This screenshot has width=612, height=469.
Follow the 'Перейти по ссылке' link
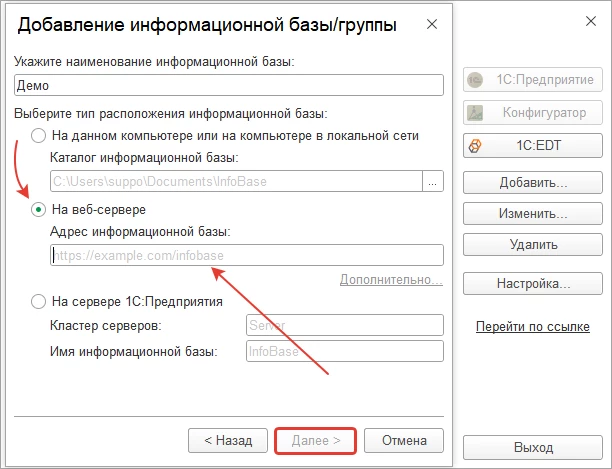pos(533,326)
